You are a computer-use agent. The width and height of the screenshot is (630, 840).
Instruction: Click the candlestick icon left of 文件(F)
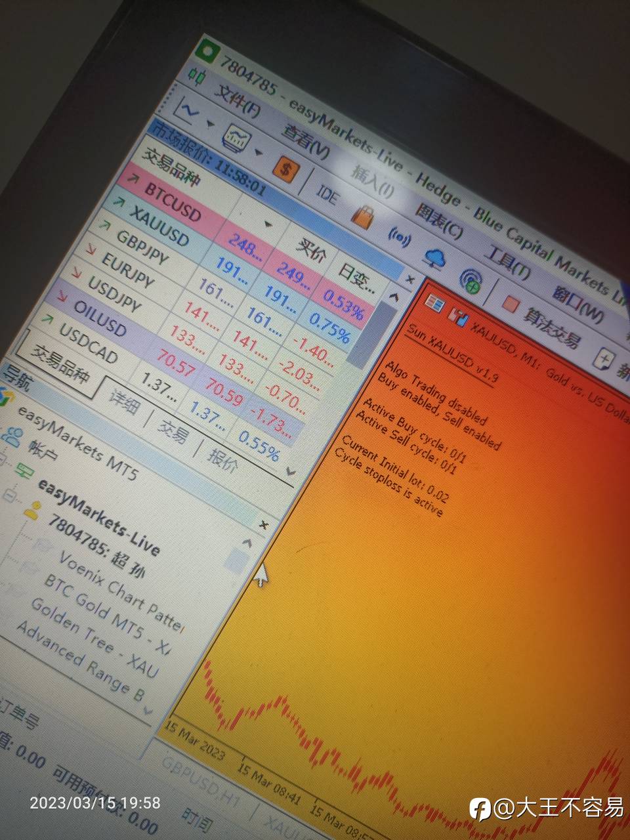point(197,75)
